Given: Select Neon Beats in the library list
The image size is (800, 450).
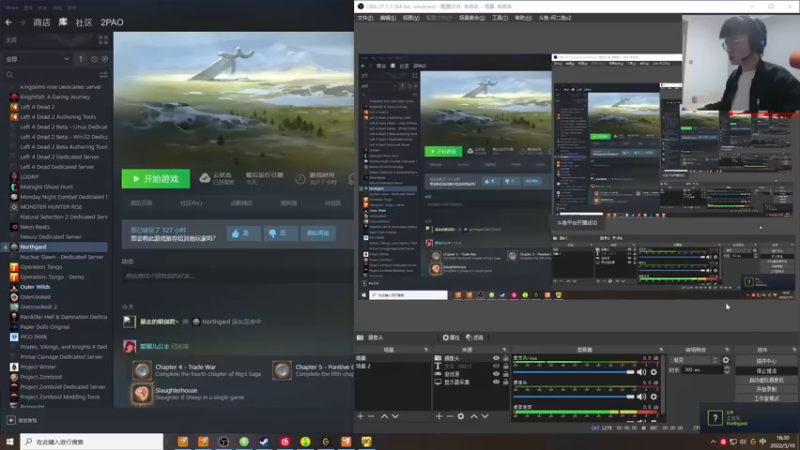Looking at the screenshot, I should [x=35, y=227].
